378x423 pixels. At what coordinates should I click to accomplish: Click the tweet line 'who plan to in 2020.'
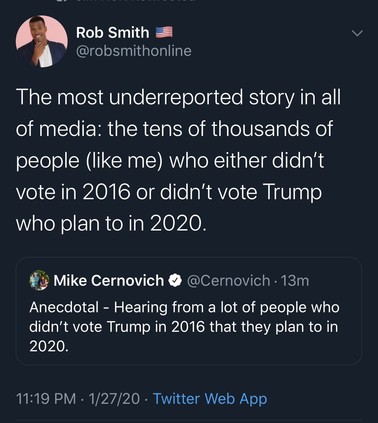[x=111, y=224]
